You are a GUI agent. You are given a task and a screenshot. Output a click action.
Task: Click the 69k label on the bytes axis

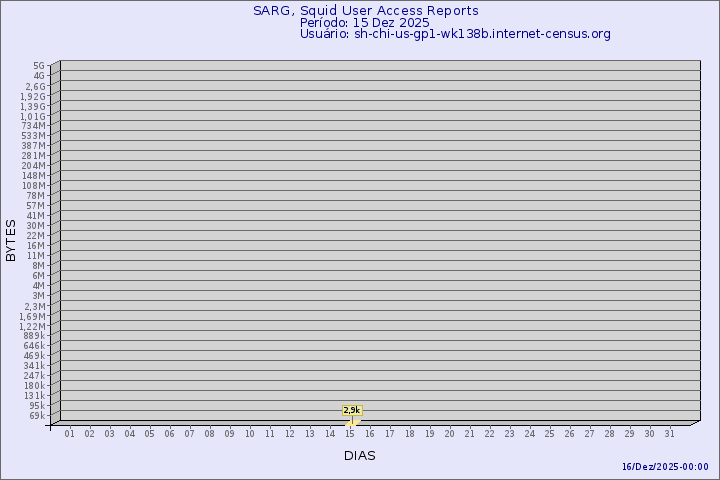coord(37,415)
